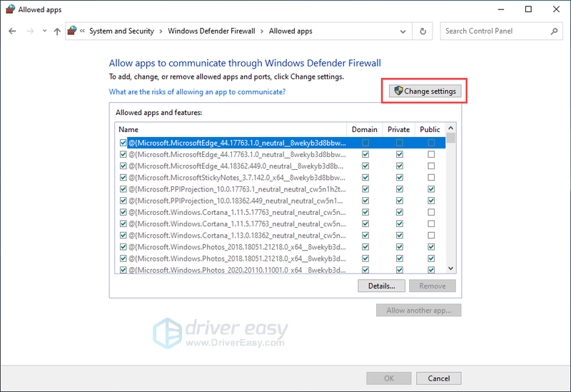571x392 pixels.
Task: Click the Change settings button
Action: tap(425, 91)
